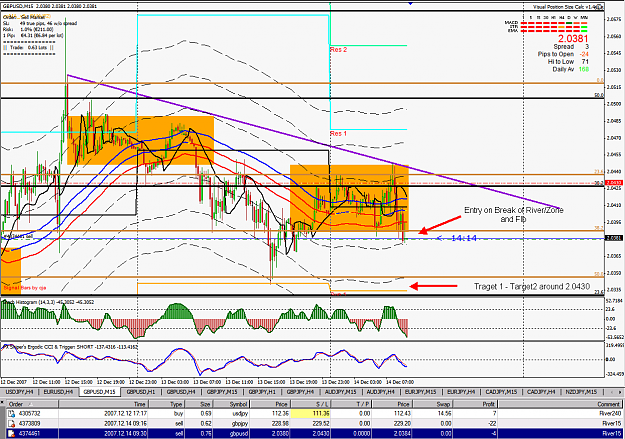
Task: Click the open time 2007.12.12 17:17
Action: (125, 413)
